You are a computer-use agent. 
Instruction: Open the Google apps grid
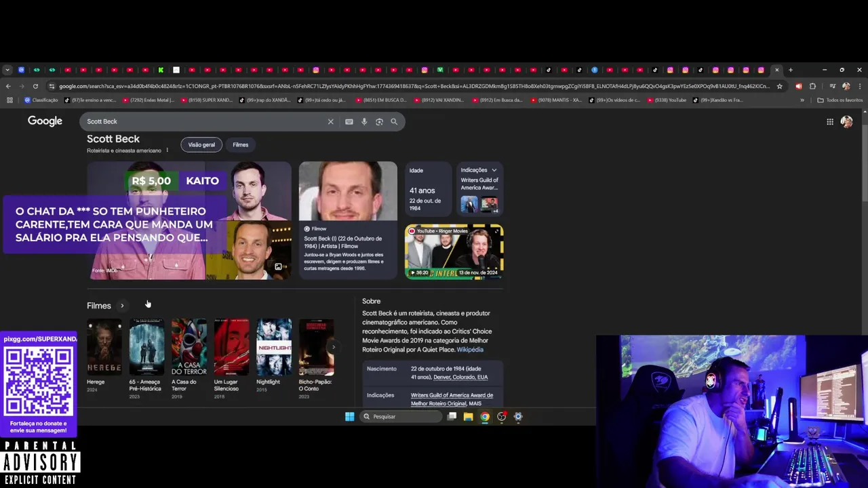click(x=830, y=121)
